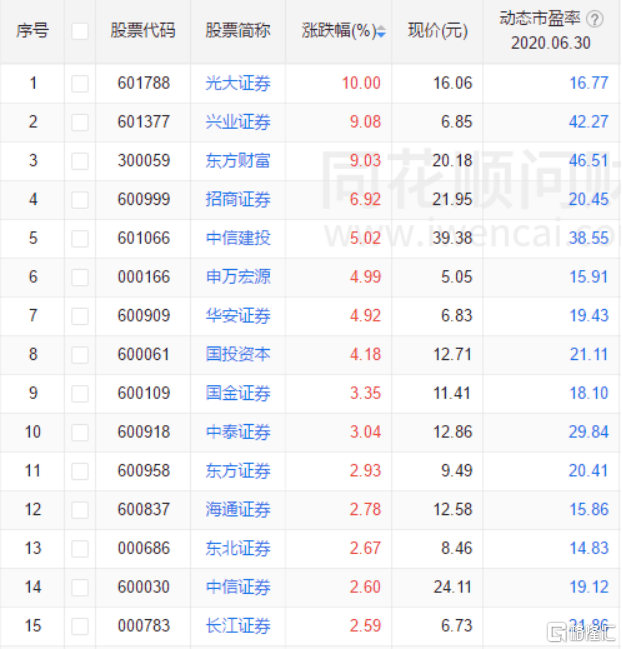Tick the checkbox for 中泰证券
Viewport: 622px width, 649px height.
(x=80, y=433)
